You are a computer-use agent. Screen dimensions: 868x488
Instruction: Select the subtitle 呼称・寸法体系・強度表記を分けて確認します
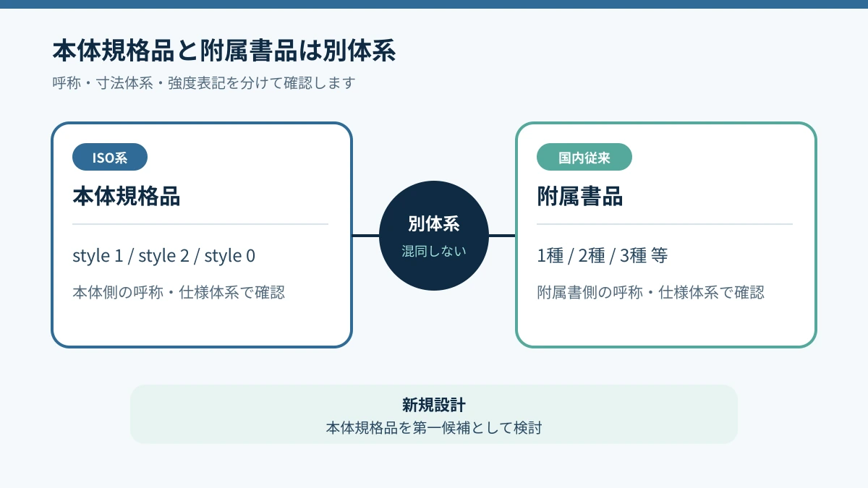204,83
